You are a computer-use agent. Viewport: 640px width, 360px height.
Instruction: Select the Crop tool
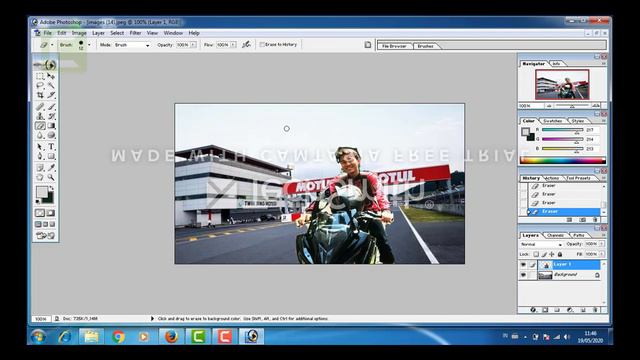pos(40,95)
